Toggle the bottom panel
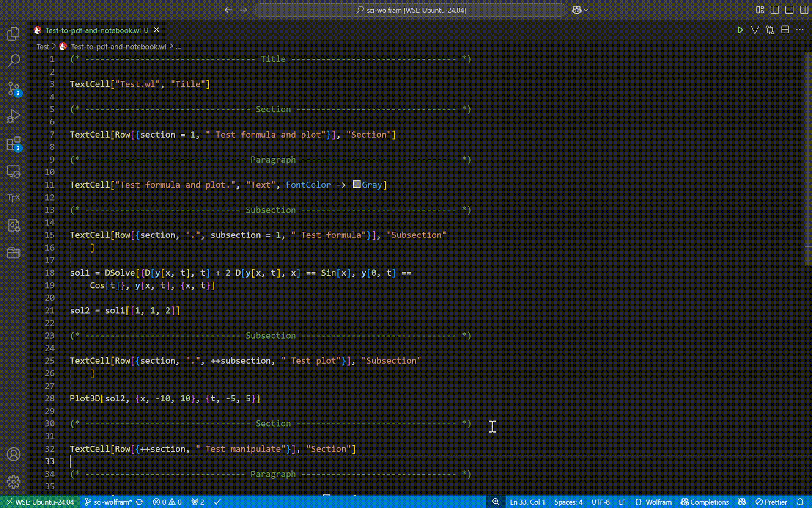 click(789, 10)
